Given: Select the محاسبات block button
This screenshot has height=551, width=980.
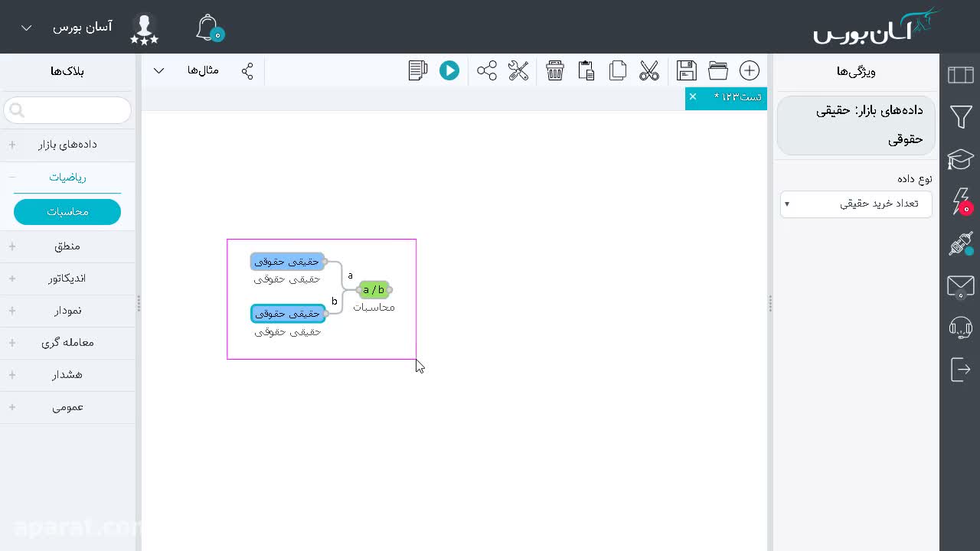Looking at the screenshot, I should [67, 212].
